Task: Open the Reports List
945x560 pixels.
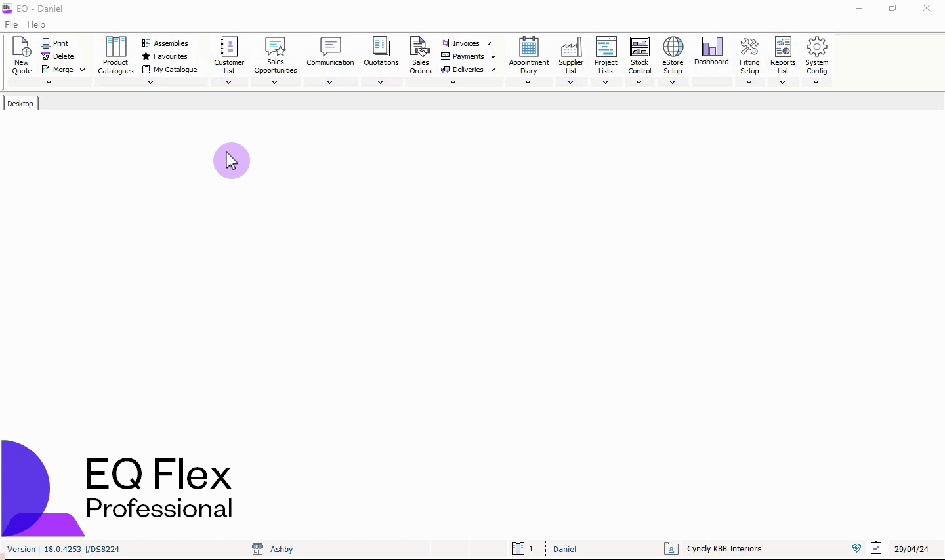Action: pyautogui.click(x=783, y=56)
